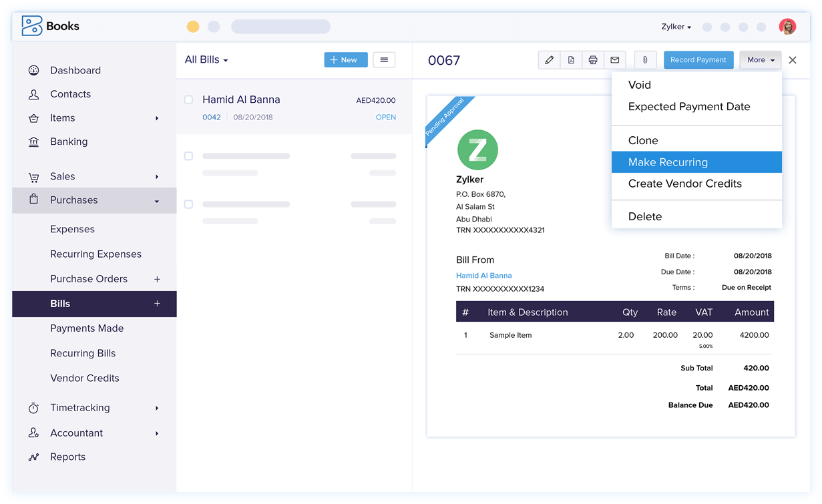The height and width of the screenshot is (504, 822).
Task: Click the Purchases bag icon
Action: pyautogui.click(x=33, y=199)
